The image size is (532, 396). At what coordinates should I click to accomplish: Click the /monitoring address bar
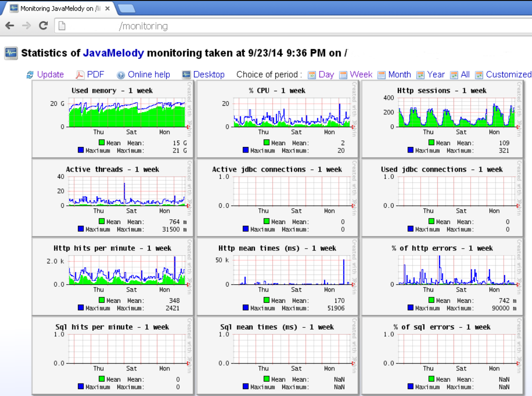point(292,26)
